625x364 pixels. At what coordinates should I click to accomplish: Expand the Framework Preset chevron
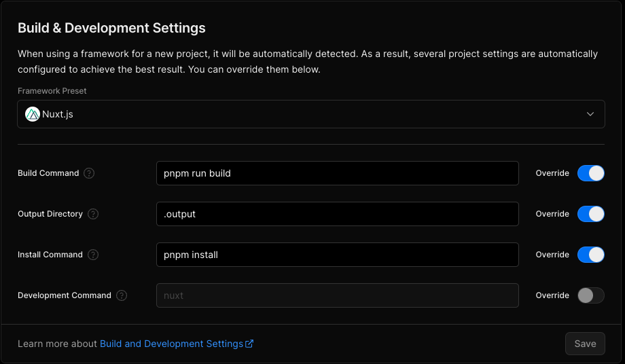[590, 114]
